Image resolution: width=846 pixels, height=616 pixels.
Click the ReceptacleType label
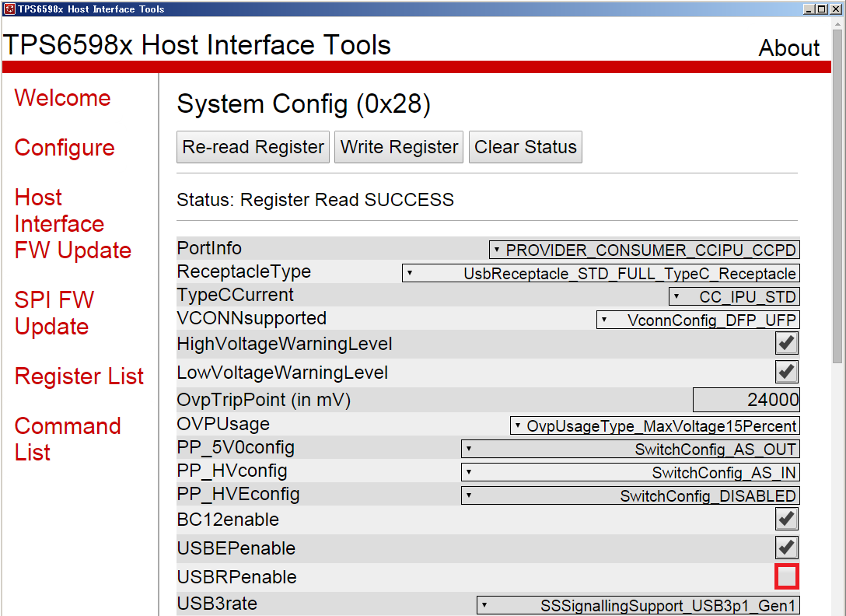tap(244, 271)
